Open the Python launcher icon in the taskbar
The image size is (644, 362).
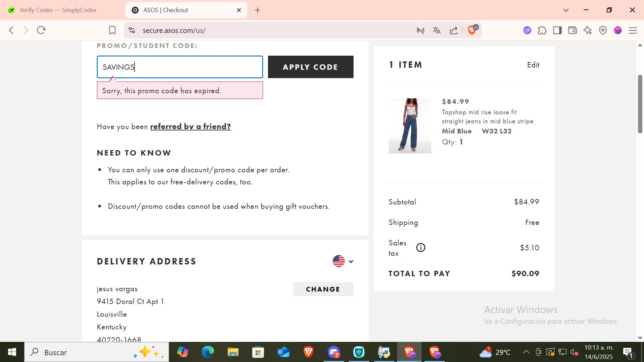[384, 352]
